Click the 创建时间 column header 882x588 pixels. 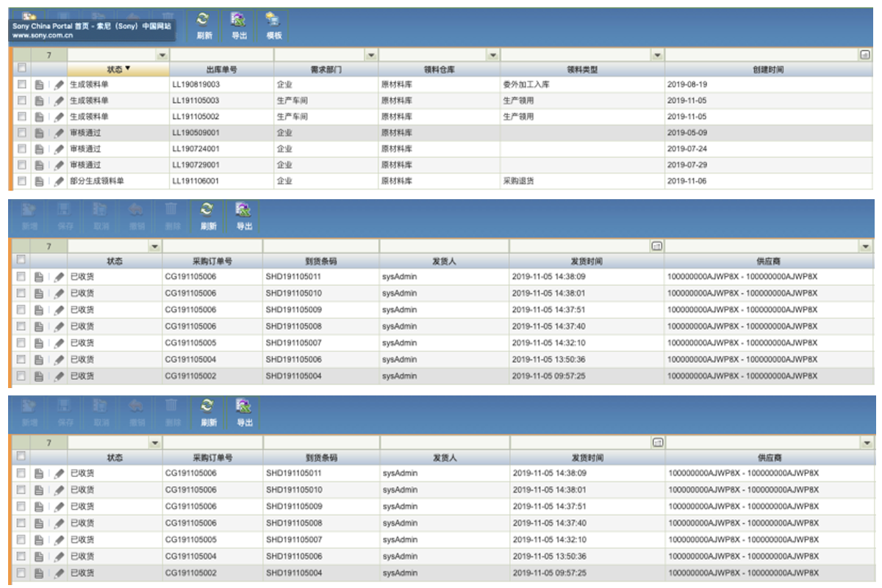[768, 70]
